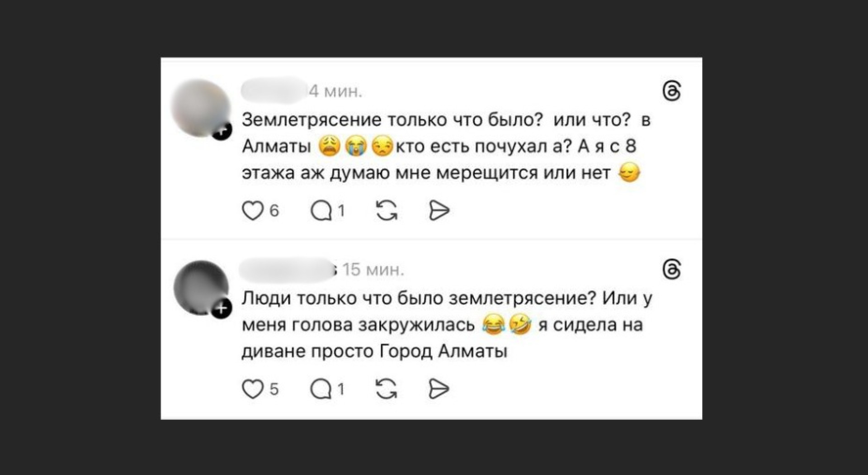Share the 15 мин. earthquake post
This screenshot has width=868, height=475.
pos(439,389)
